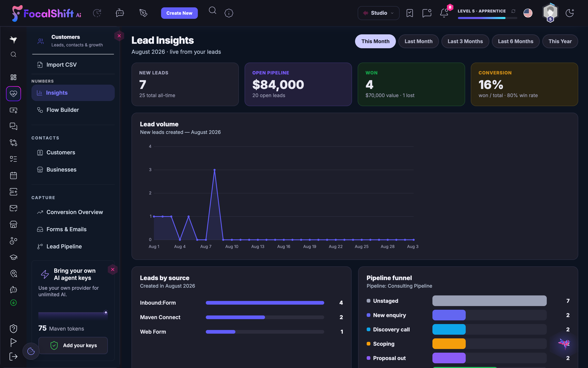Select the This Year range

click(560, 41)
